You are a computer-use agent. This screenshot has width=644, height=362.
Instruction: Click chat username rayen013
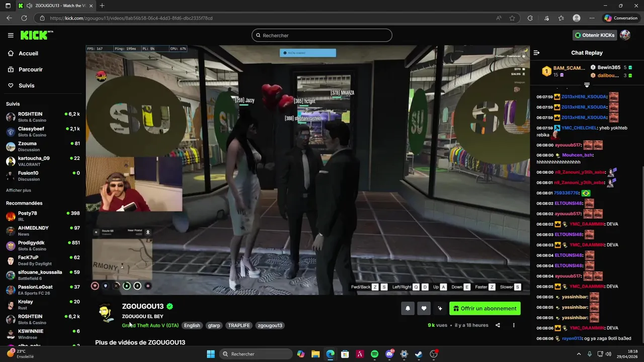572,338
